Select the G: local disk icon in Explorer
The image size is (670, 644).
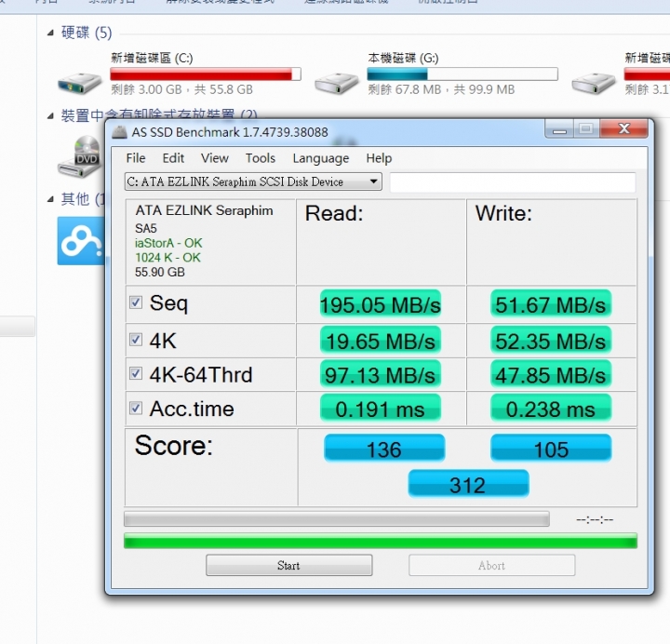pyautogui.click(x=337, y=83)
